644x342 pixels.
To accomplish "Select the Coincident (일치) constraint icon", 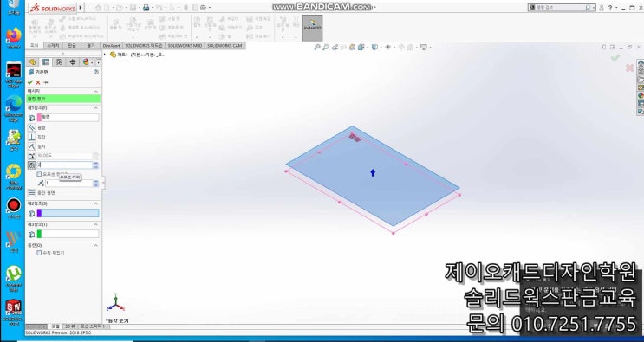I will coord(31,146).
